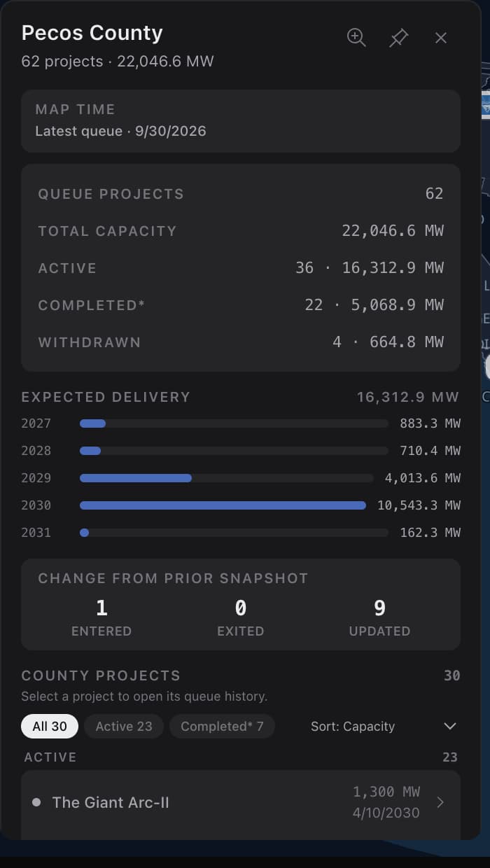Filter projects by Active 23
This screenshot has height=868, width=490.
click(124, 726)
